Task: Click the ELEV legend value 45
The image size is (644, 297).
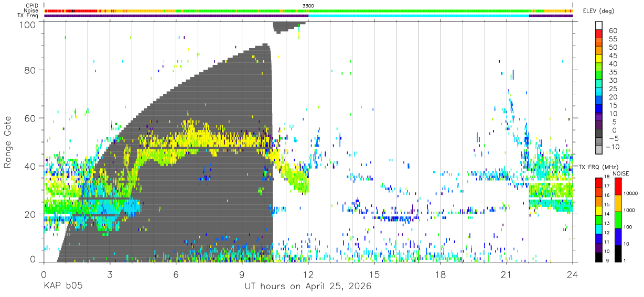Action: (x=613, y=56)
